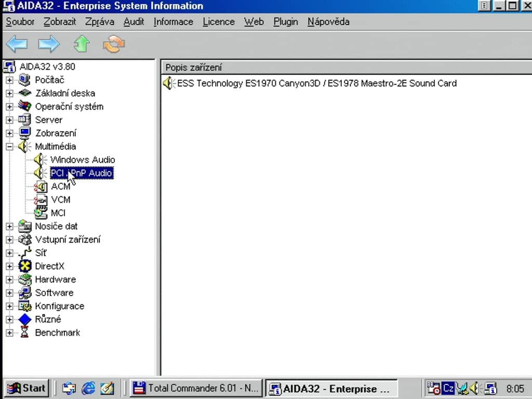This screenshot has height=399, width=532.
Task: Open the Zpráva menu
Action: coord(99,22)
